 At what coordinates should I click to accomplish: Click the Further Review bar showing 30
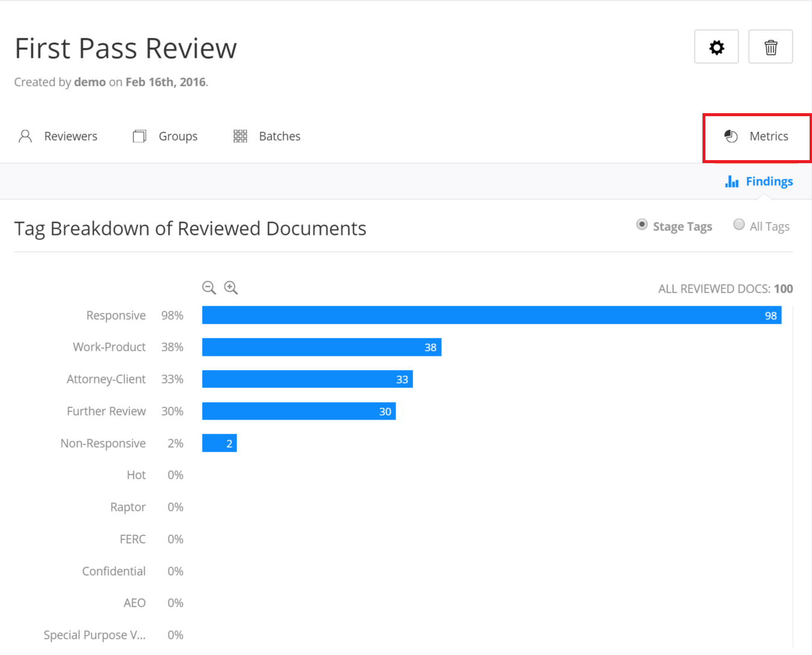pyautogui.click(x=299, y=411)
